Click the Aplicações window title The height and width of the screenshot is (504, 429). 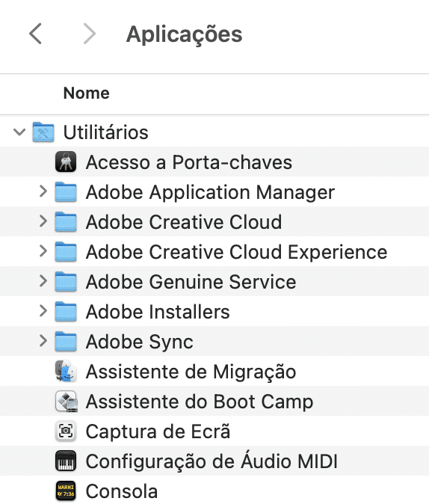point(184,34)
